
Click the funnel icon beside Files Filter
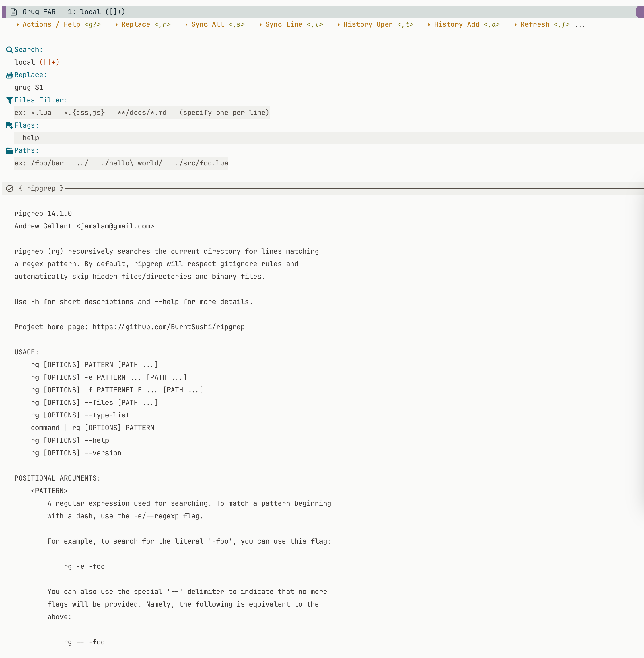pyautogui.click(x=9, y=100)
